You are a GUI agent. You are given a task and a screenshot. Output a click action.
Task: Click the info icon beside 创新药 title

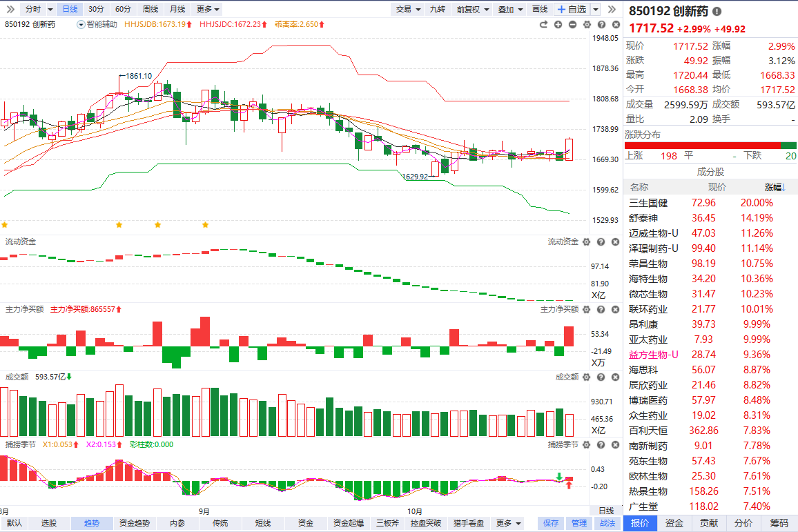pos(717,12)
